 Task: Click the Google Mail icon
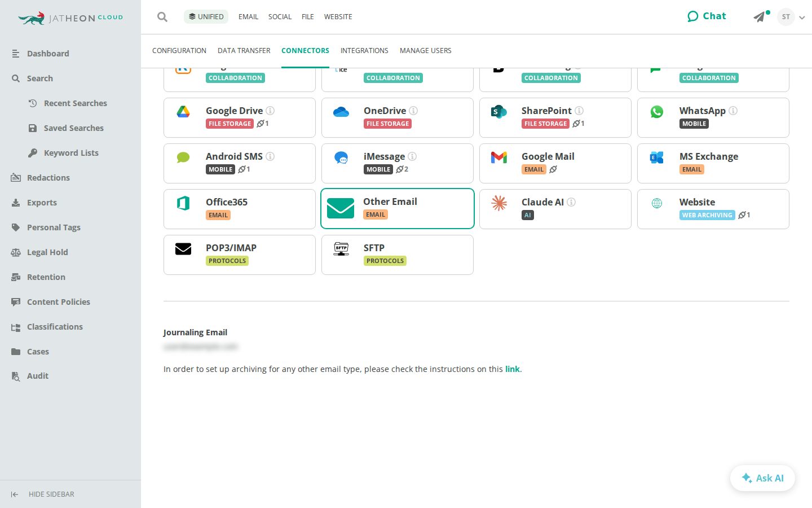pos(499,157)
